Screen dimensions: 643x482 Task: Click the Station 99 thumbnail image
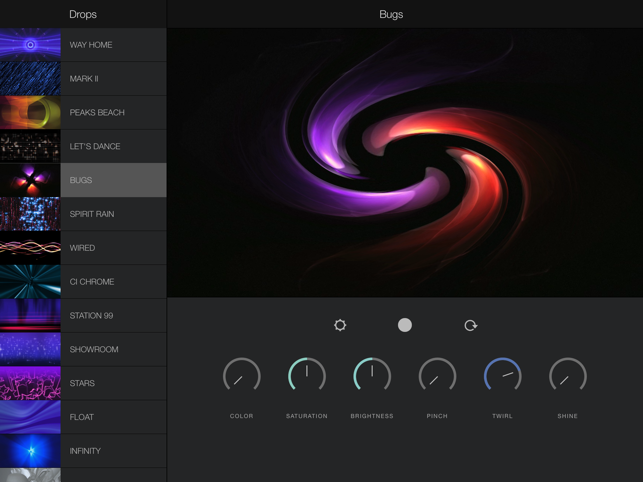pyautogui.click(x=30, y=315)
